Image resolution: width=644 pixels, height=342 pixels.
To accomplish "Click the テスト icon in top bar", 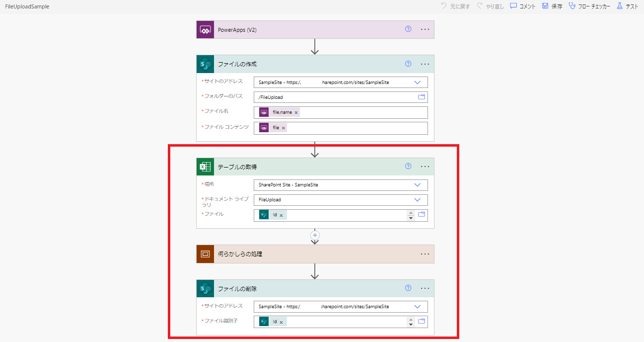I will coord(619,6).
